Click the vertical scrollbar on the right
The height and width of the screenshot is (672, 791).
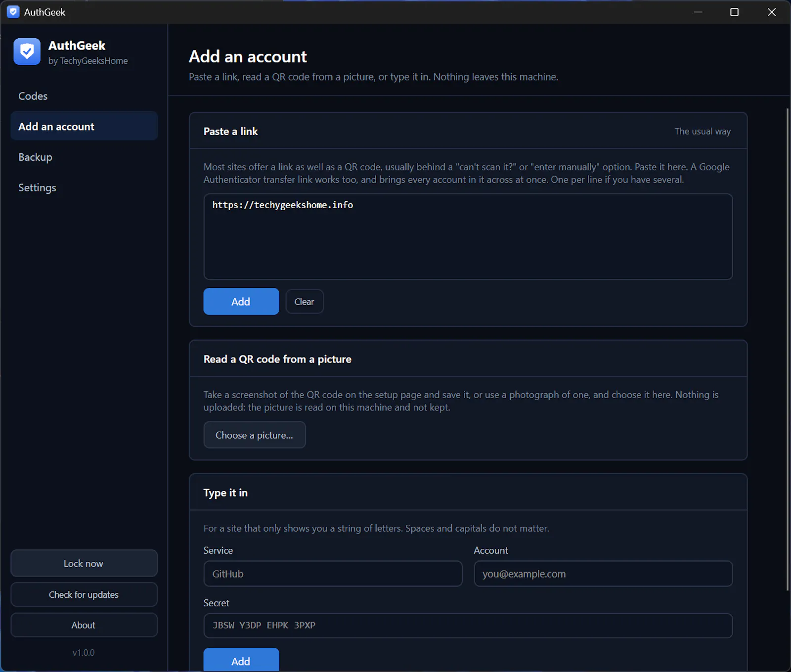pos(788,349)
